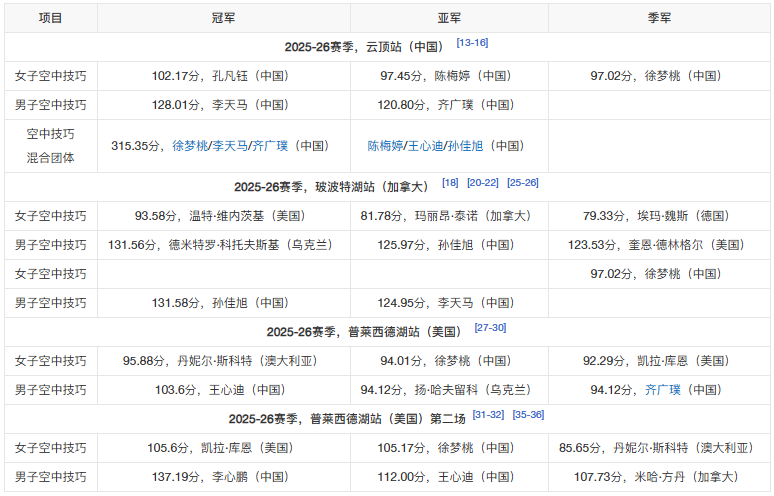Select heading 2025-26赛季,玻波特湖站(加拿大)
The width and height of the screenshot is (774, 496).
(331, 187)
